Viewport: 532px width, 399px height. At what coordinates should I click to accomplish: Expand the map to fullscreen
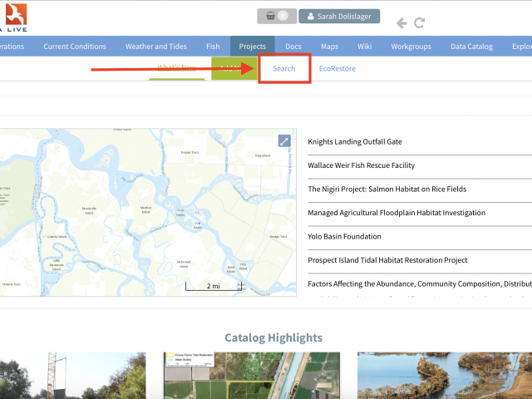[284, 141]
